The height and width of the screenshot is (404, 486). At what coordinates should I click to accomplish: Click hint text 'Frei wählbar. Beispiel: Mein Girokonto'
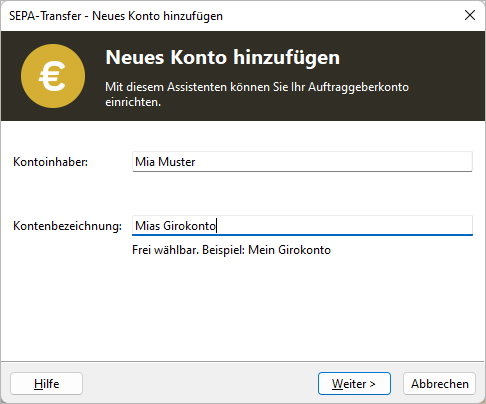click(x=231, y=250)
